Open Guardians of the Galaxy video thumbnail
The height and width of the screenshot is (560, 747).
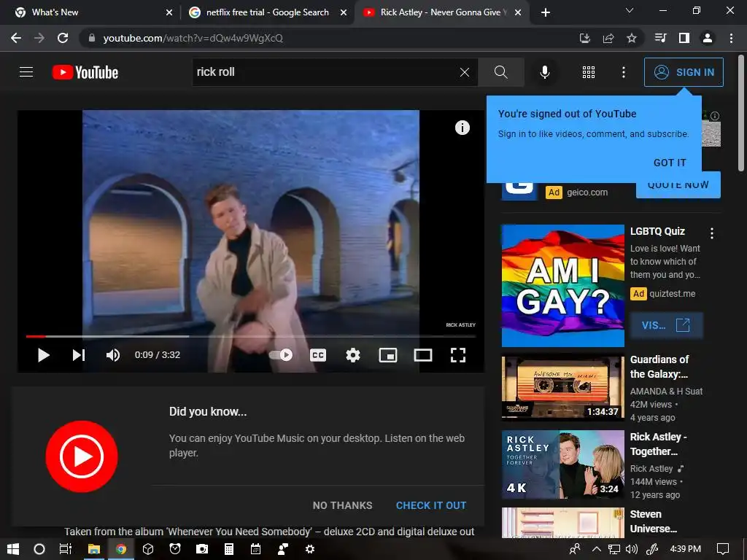click(x=562, y=387)
